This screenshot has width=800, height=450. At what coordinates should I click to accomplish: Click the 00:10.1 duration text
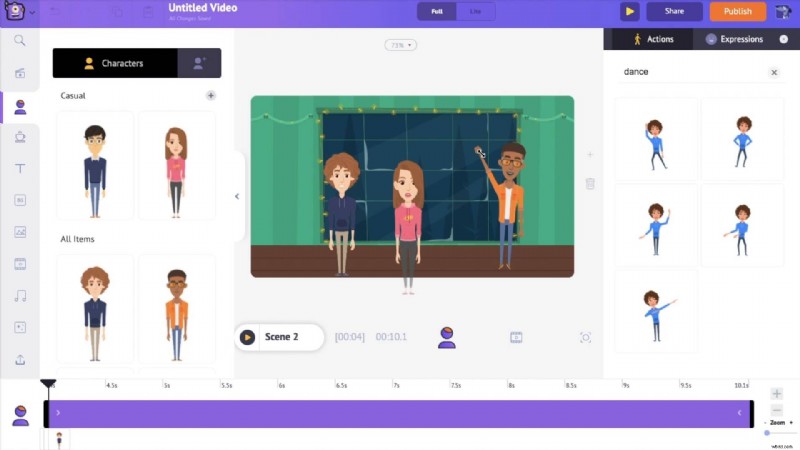point(391,337)
